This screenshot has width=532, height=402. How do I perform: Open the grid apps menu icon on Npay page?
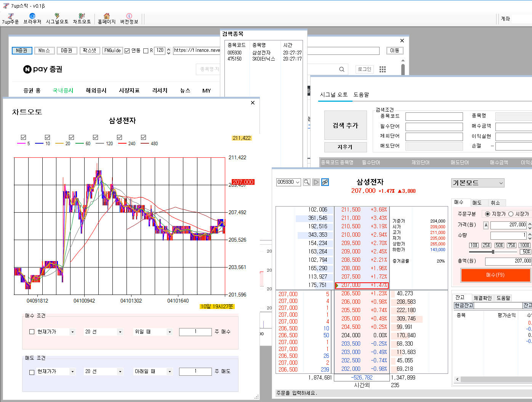(383, 69)
